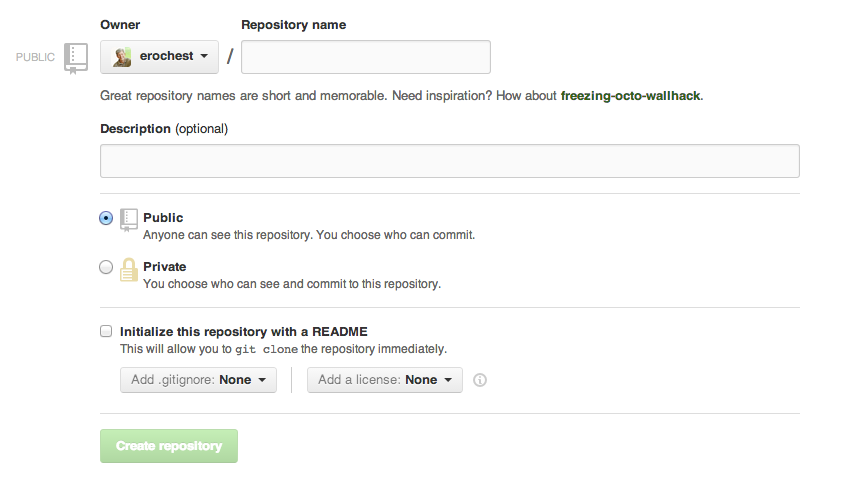845x502 pixels.
Task: Click the bold Public option label
Action: 163,217
